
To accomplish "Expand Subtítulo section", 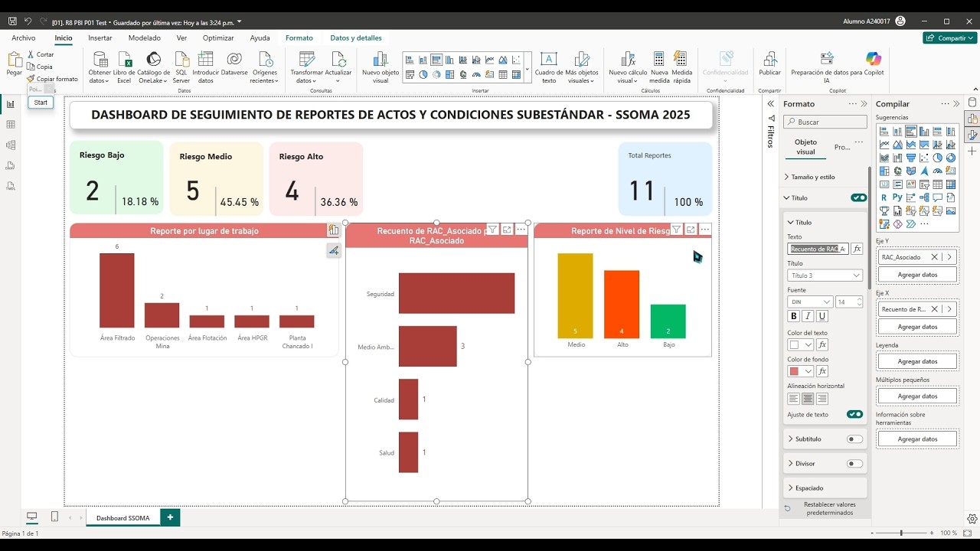I will coord(805,439).
